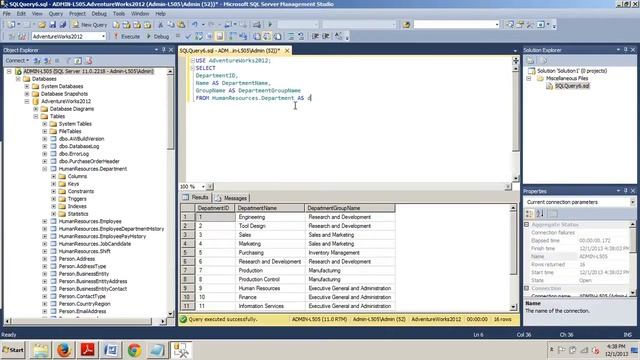
Task: Click the Categorized sort icon in Properties panel
Action: click(x=529, y=213)
